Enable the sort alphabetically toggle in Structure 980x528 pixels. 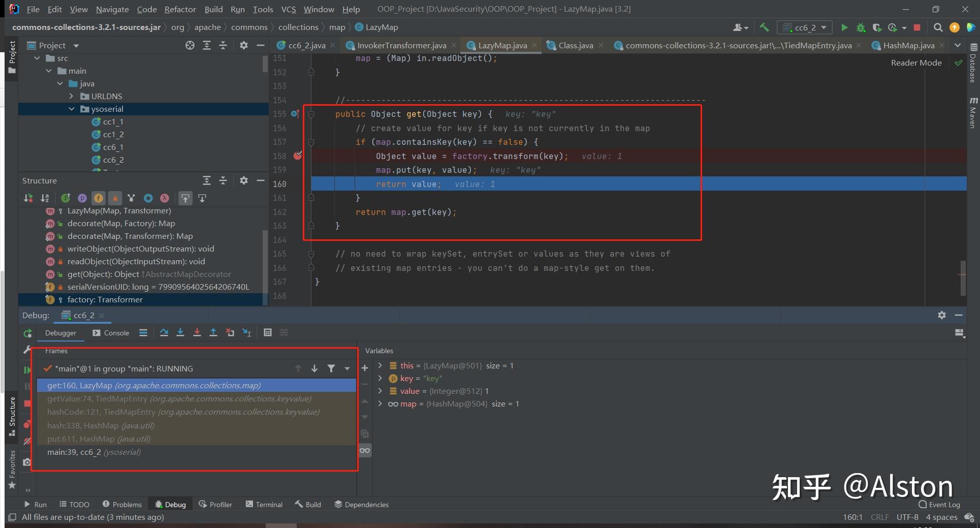[x=45, y=198]
